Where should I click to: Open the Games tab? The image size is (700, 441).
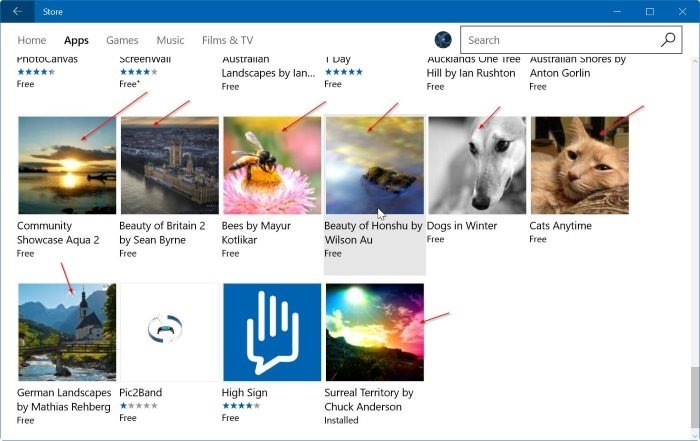[122, 40]
